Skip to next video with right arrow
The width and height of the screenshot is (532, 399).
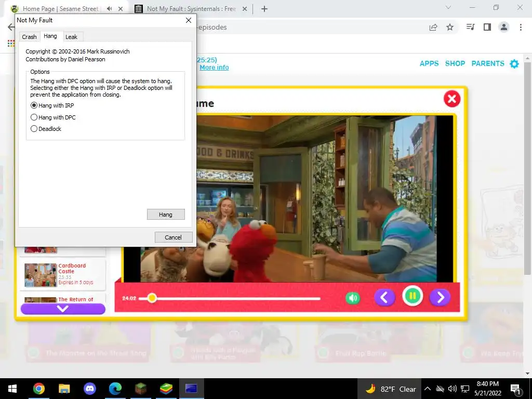[x=440, y=297]
